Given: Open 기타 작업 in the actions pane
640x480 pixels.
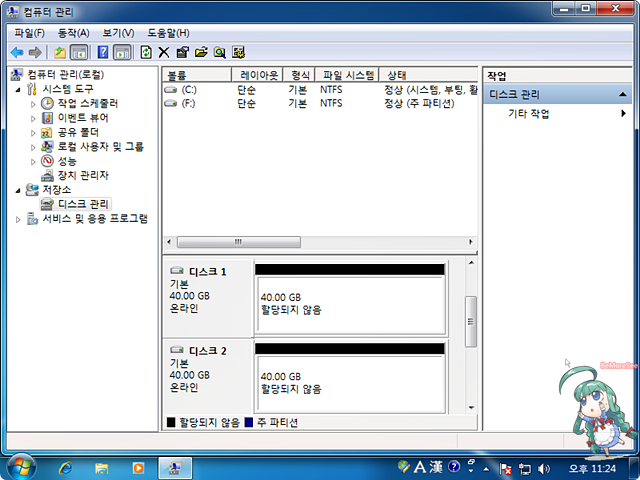Looking at the screenshot, I should pyautogui.click(x=528, y=114).
